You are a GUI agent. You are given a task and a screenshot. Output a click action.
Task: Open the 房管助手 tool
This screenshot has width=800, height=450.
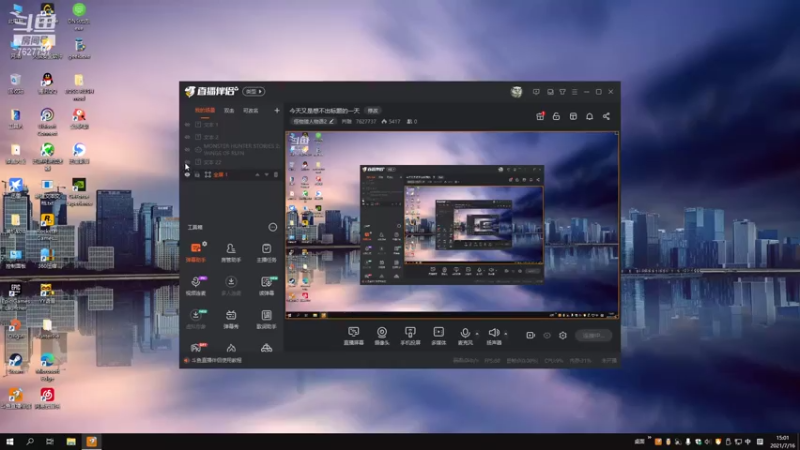click(x=231, y=252)
